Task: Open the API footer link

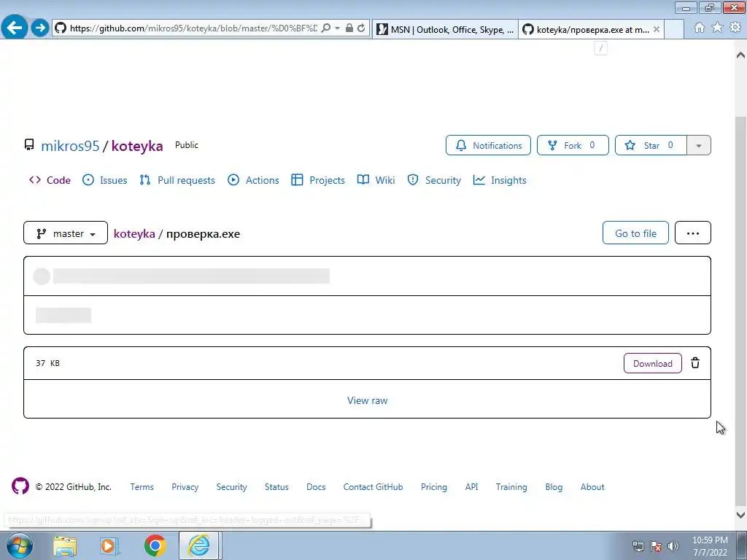Action: tap(472, 486)
